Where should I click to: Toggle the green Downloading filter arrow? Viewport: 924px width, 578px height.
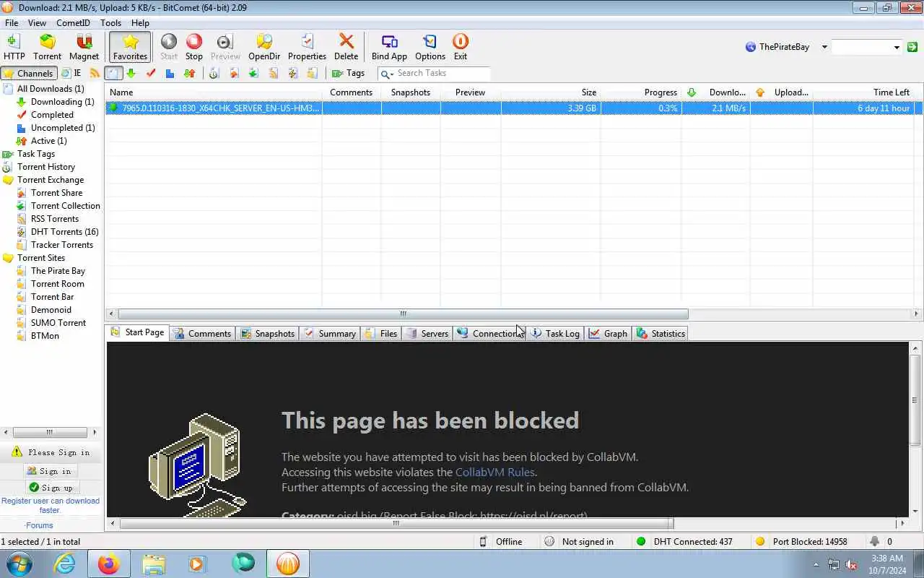(x=131, y=73)
